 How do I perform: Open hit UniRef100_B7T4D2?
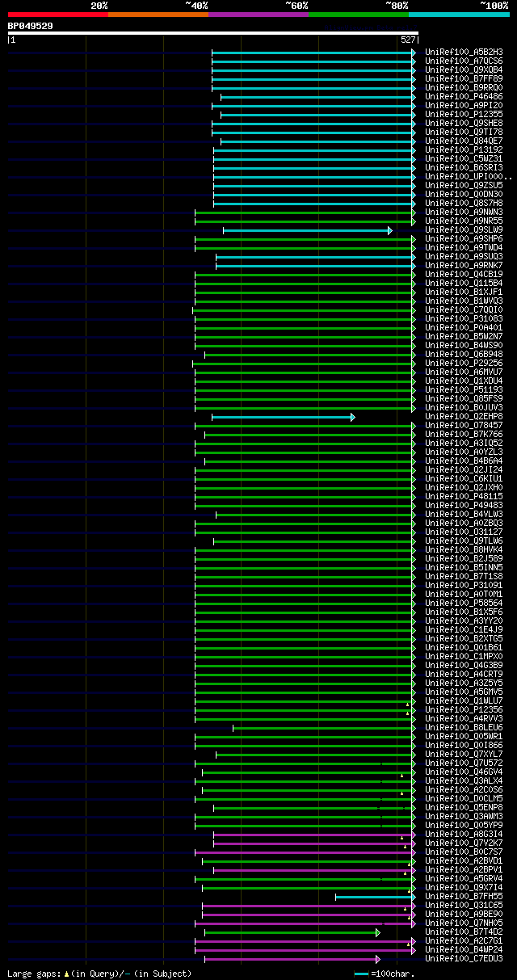pyautogui.click(x=464, y=932)
